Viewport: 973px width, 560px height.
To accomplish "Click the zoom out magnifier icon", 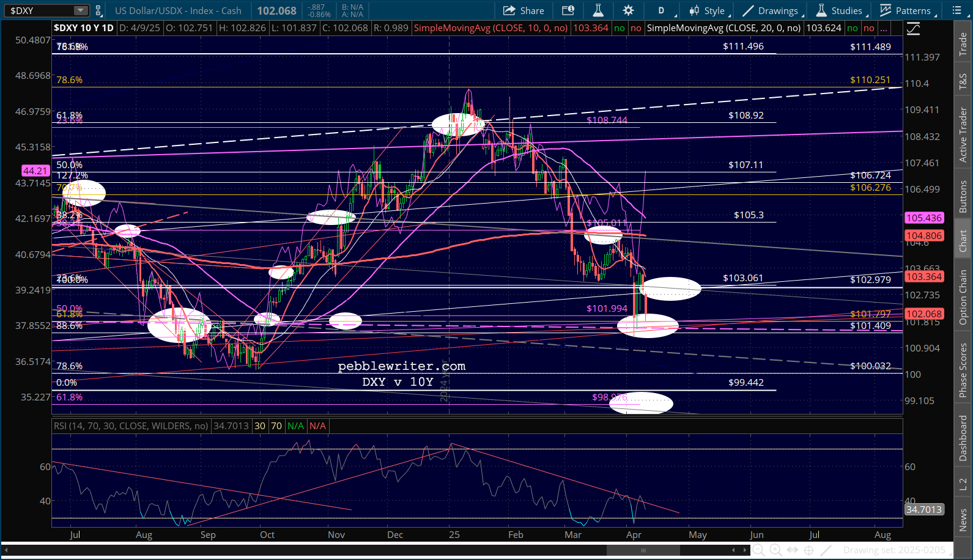I will coord(758,550).
